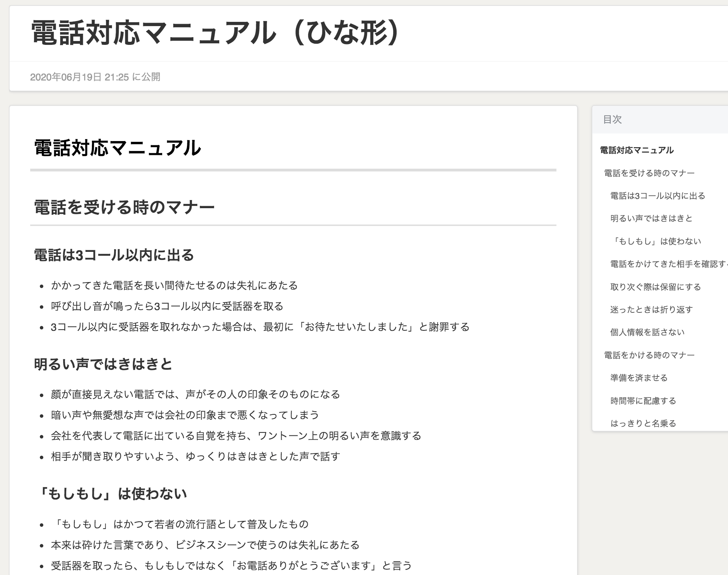The height and width of the screenshot is (575, 728).
Task: Select はっきりと名乗る in the 目次
Action: pyautogui.click(x=643, y=423)
